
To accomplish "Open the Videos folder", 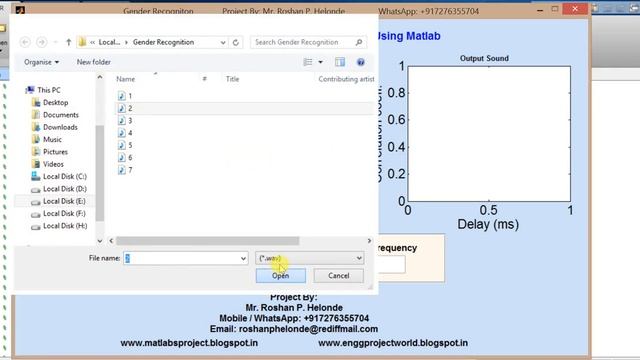I will click(x=48, y=164).
